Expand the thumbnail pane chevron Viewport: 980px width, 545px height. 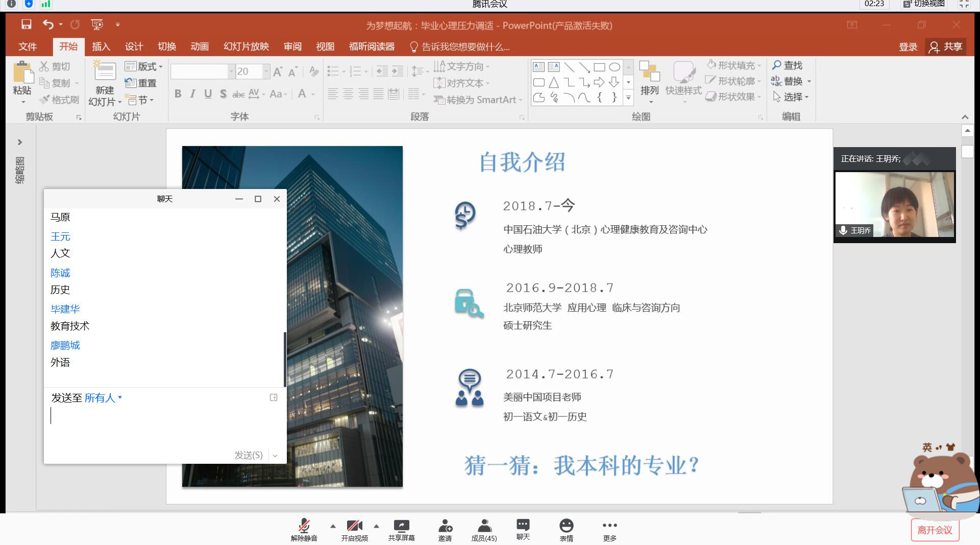click(20, 142)
